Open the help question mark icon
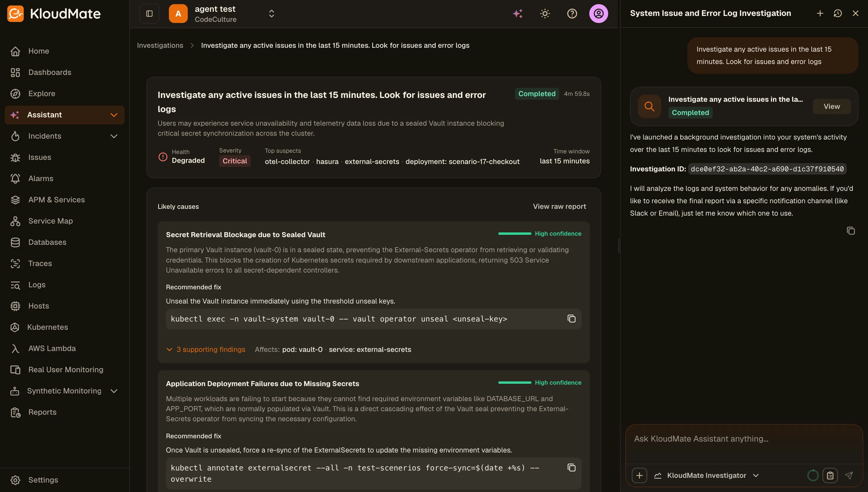The width and height of the screenshot is (868, 492). (572, 14)
